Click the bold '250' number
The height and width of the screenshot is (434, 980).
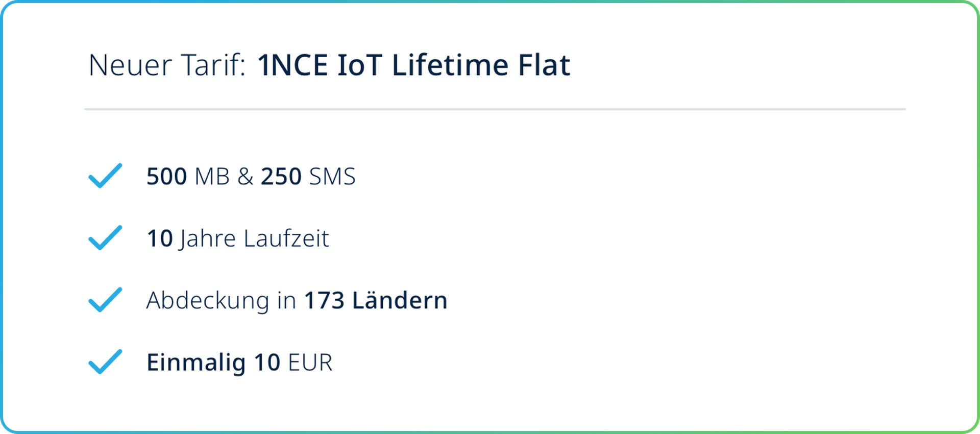click(281, 177)
